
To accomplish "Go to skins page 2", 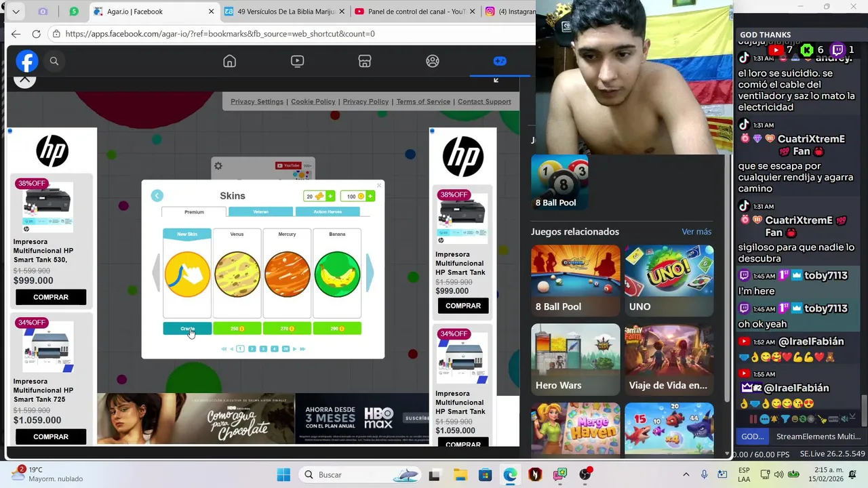I will coord(252,349).
